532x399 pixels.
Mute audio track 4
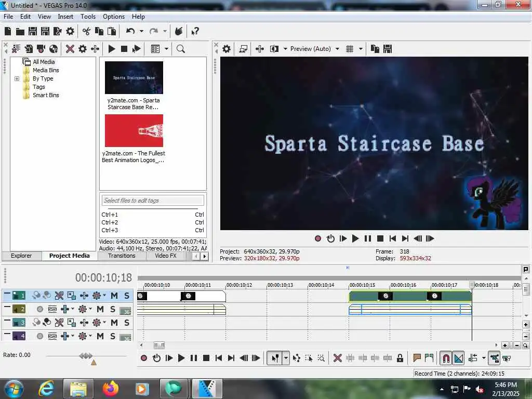(100, 336)
